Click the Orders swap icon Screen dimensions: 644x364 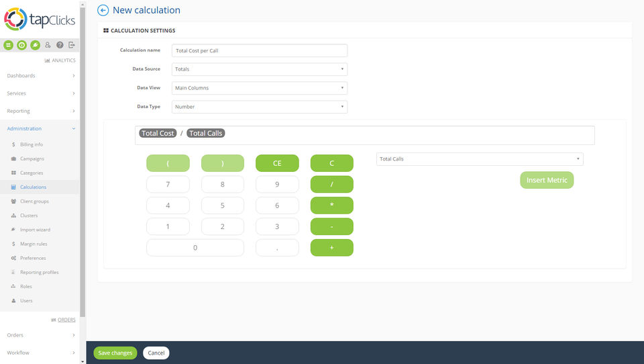(x=54, y=320)
